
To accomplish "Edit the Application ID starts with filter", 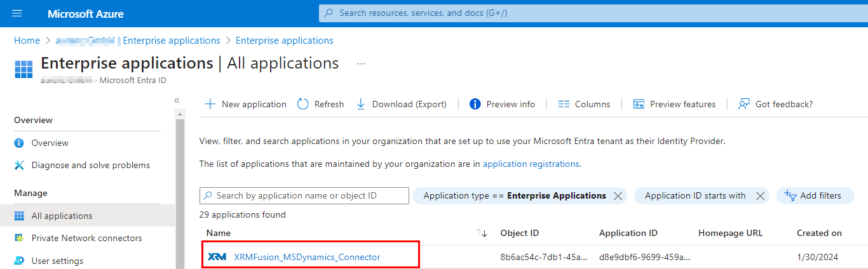I will [695, 195].
